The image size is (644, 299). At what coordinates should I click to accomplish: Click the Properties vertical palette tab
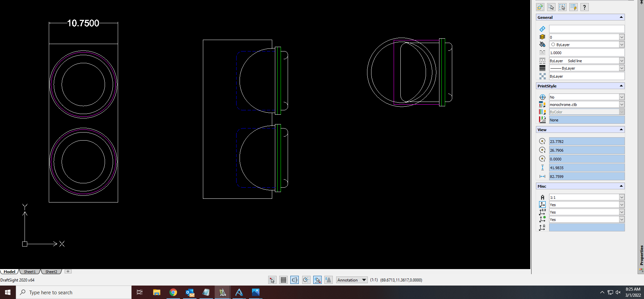[641, 255]
